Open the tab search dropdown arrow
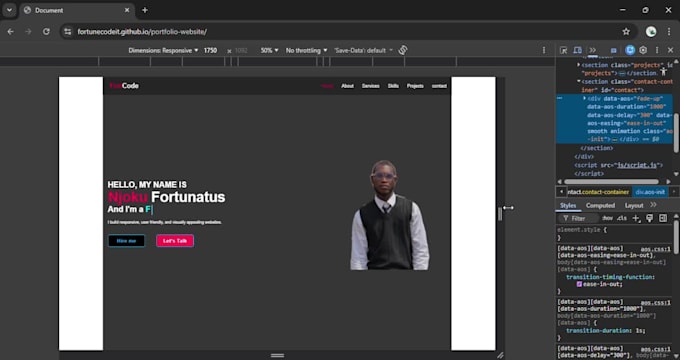 click(9, 10)
